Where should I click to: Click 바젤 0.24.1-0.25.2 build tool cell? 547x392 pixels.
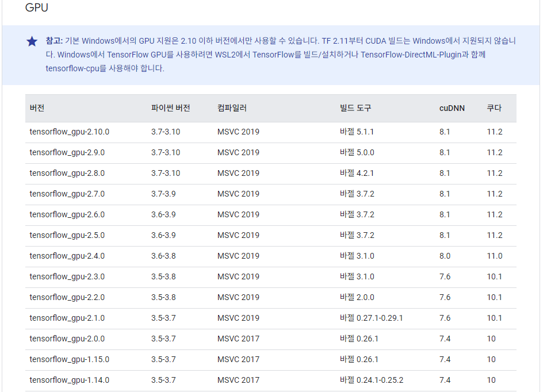pos(372,380)
